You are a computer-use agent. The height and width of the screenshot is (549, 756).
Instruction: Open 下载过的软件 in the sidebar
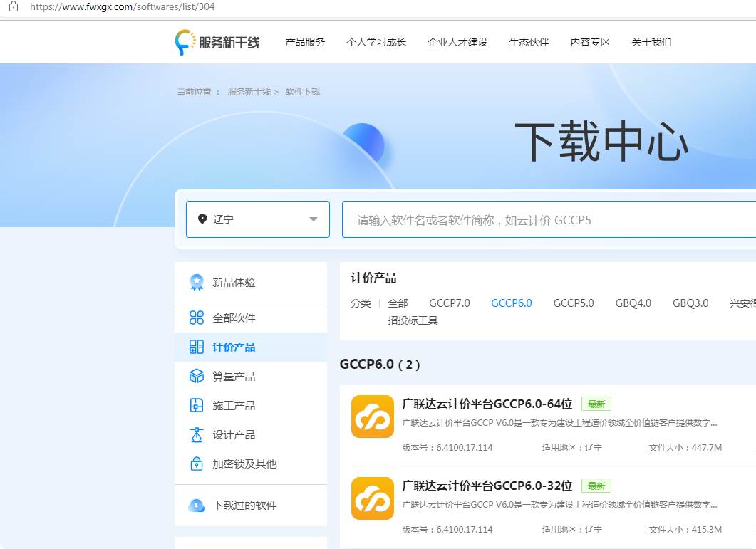pos(251,505)
